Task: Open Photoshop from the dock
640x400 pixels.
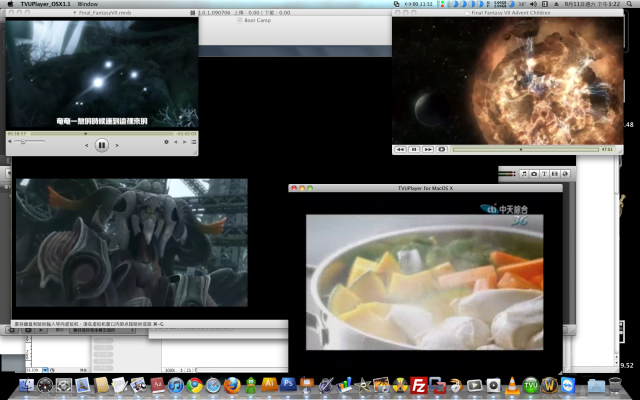Action: click(x=288, y=384)
